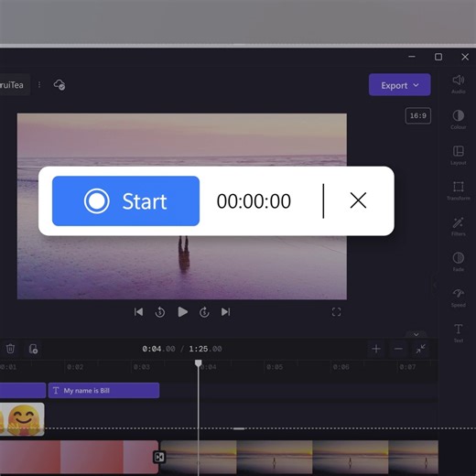The width and height of the screenshot is (476, 476).
Task: Enter fullscreen preview
Action: pyautogui.click(x=336, y=312)
